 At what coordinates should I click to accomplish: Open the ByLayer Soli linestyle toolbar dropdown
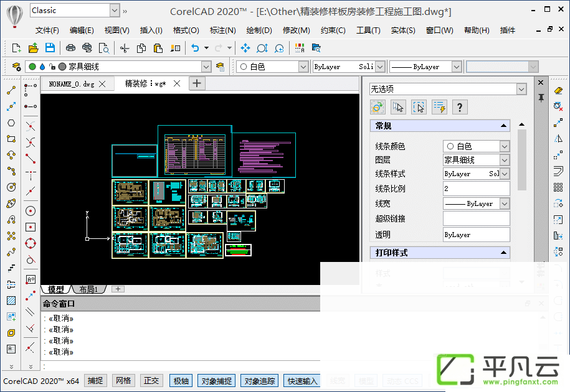380,67
